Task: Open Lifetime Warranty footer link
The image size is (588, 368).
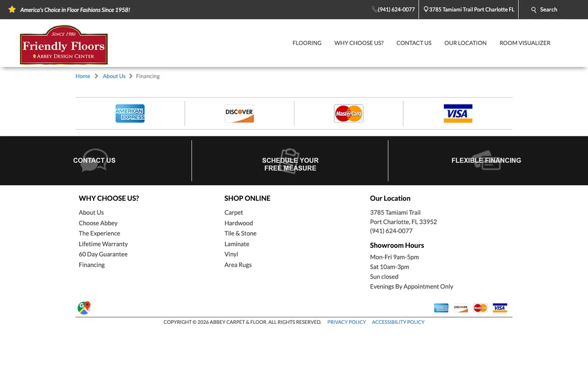Action: [103, 244]
